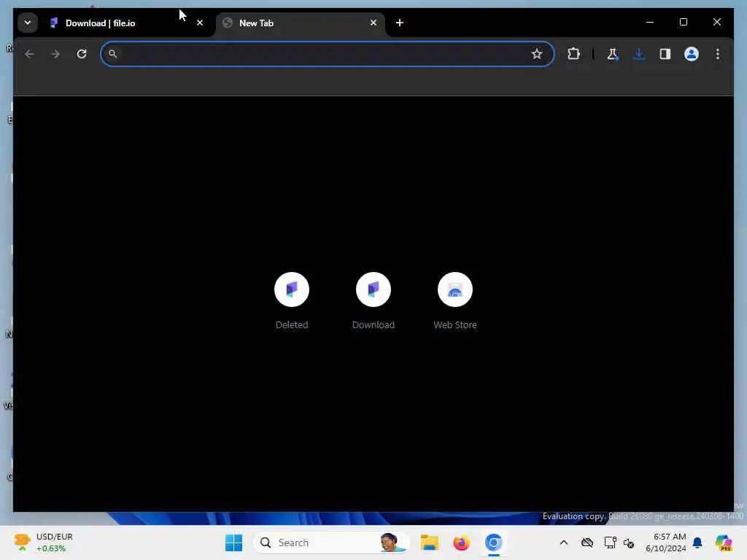This screenshot has height=560, width=747.
Task: Select the New Tab tab
Action: [301, 23]
